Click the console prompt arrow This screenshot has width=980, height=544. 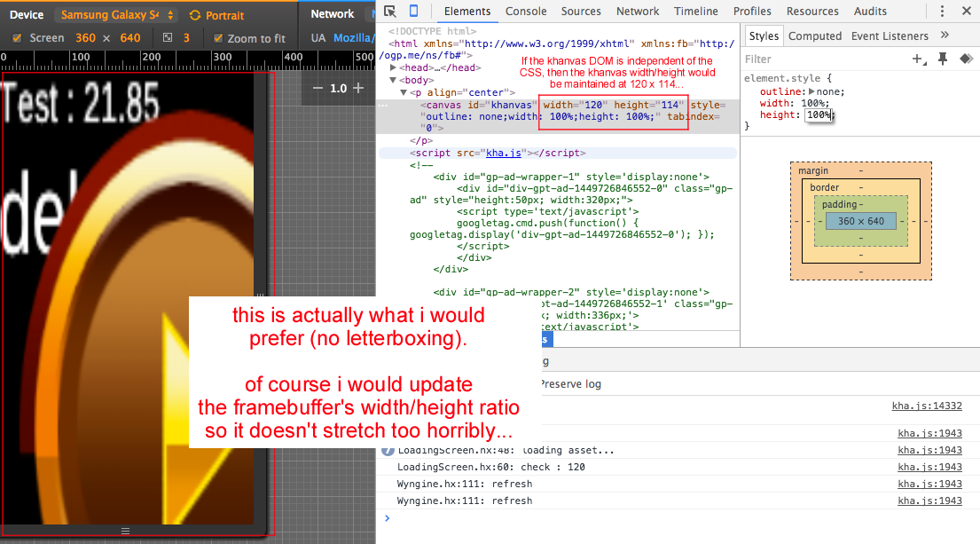tap(387, 517)
